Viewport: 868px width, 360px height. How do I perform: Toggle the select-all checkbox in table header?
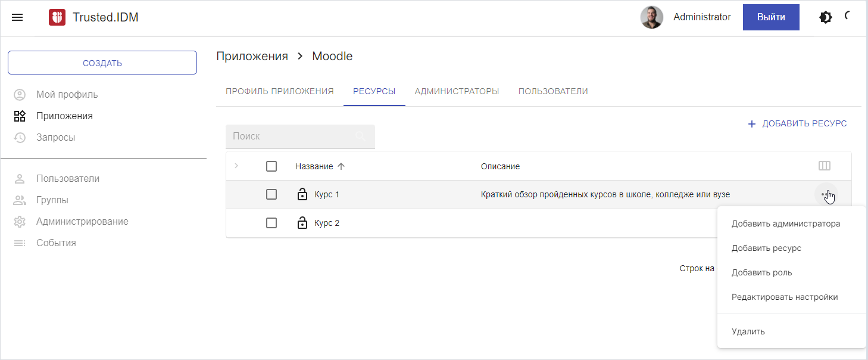pyautogui.click(x=271, y=166)
